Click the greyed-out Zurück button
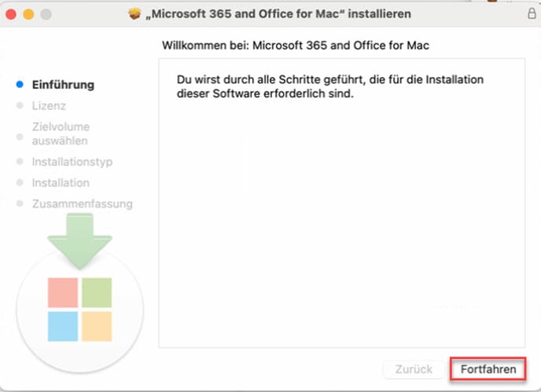Viewport: 541px width, 392px height. coord(414,369)
